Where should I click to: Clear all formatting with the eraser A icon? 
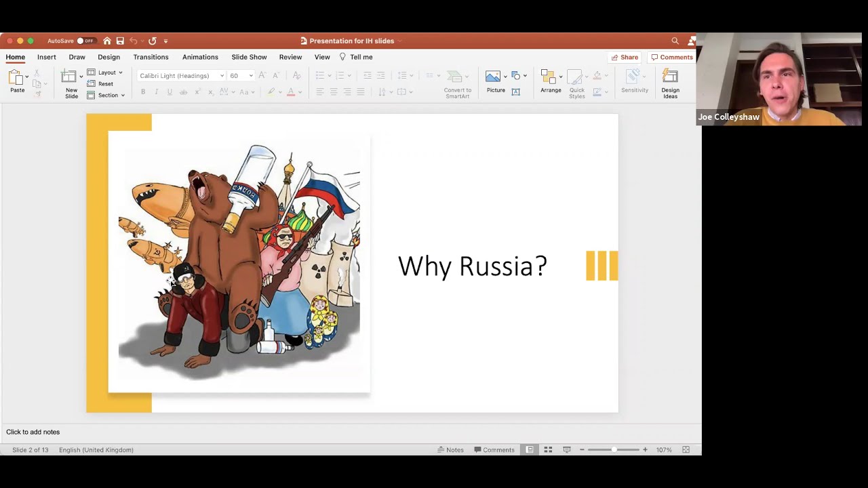296,75
